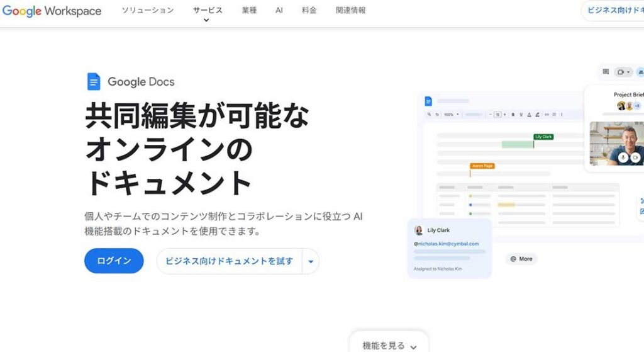The width and height of the screenshot is (644, 352).
Task: Click the @ More chip
Action: click(521, 259)
